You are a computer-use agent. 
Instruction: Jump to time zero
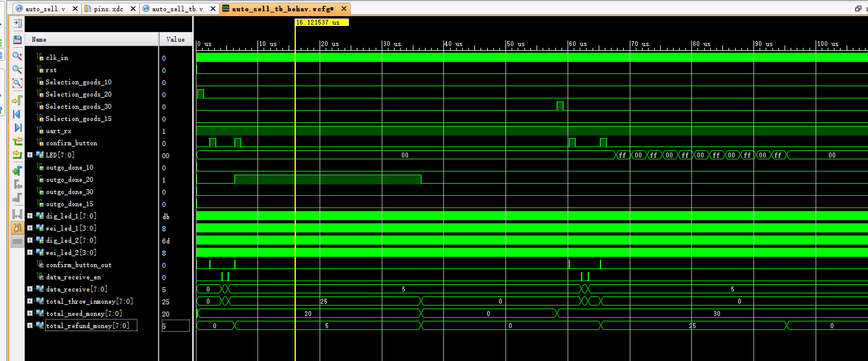17,114
